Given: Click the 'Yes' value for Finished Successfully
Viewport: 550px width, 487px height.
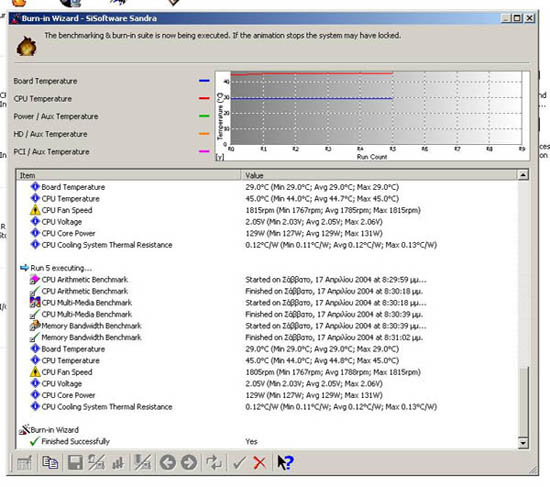Looking at the screenshot, I should [251, 441].
